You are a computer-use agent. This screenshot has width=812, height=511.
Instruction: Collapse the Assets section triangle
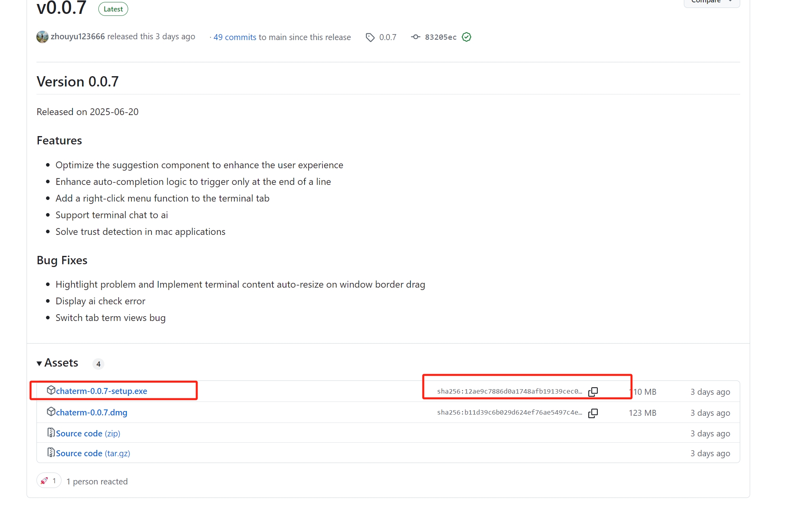pos(39,363)
